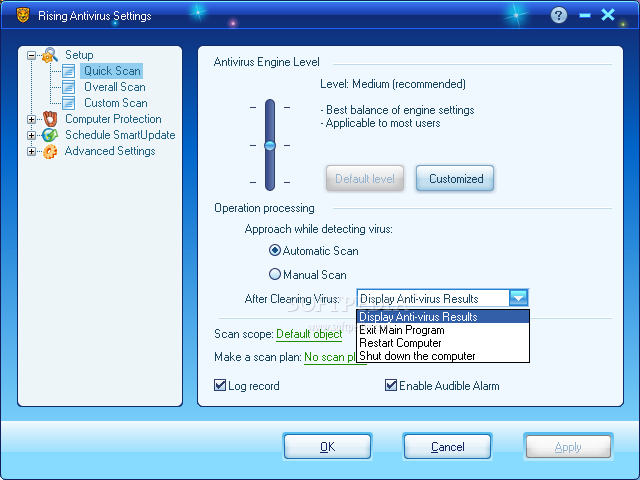Click the Overall Scan page icon
Image resolution: width=640 pixels, height=480 pixels.
click(69, 87)
